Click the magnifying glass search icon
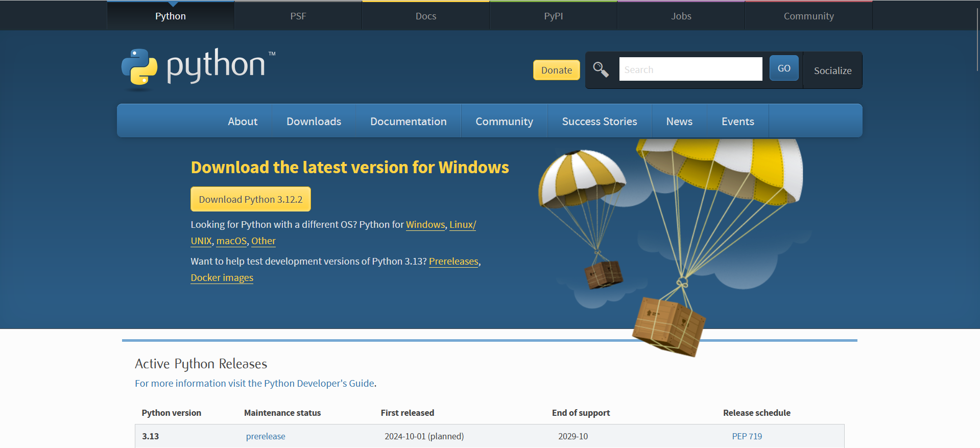This screenshot has width=980, height=448. [601, 69]
